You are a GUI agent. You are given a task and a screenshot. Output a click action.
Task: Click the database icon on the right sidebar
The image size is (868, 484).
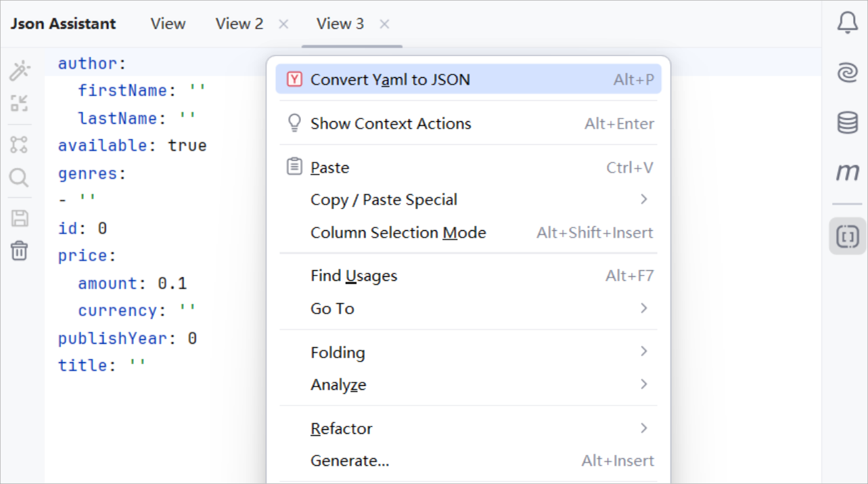point(846,122)
